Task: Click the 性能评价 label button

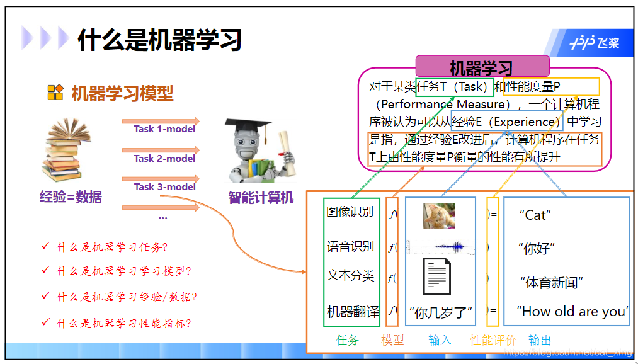Action: tap(494, 339)
